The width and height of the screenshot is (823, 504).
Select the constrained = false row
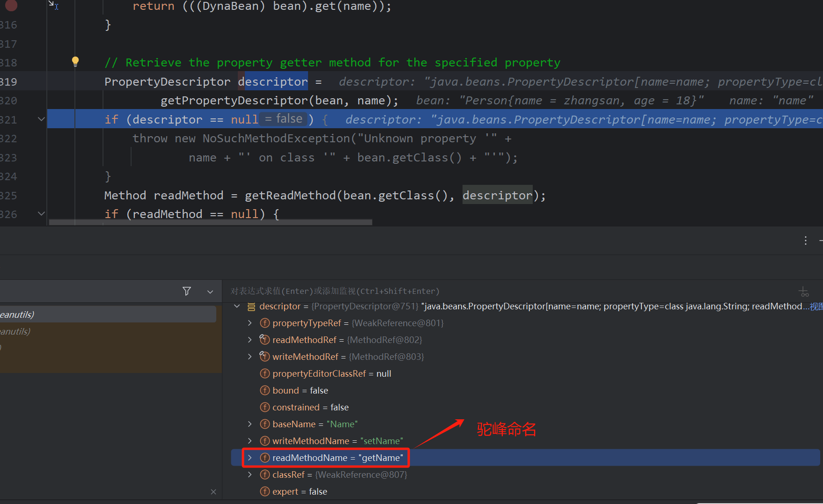[x=526, y=407]
